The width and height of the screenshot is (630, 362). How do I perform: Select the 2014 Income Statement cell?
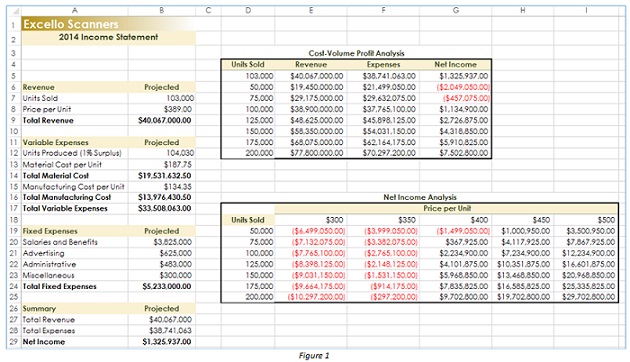(x=108, y=37)
